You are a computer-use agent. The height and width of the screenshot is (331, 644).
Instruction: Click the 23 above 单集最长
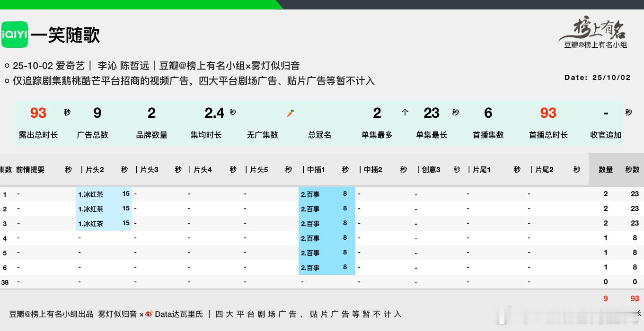(x=432, y=113)
